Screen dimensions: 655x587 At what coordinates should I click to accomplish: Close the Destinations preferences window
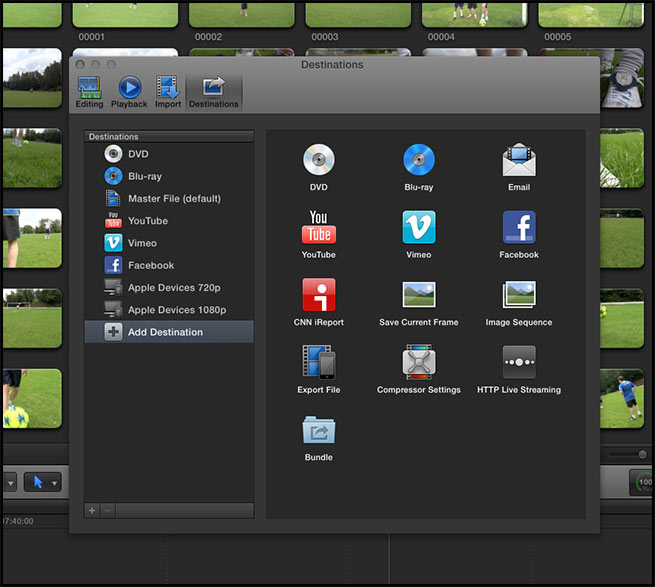click(80, 64)
